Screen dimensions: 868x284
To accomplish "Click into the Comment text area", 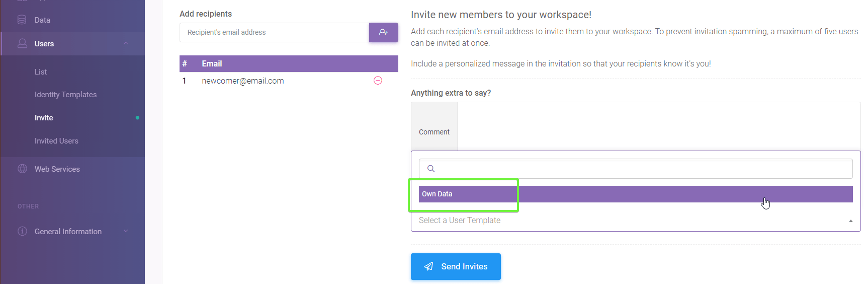I will point(658,126).
